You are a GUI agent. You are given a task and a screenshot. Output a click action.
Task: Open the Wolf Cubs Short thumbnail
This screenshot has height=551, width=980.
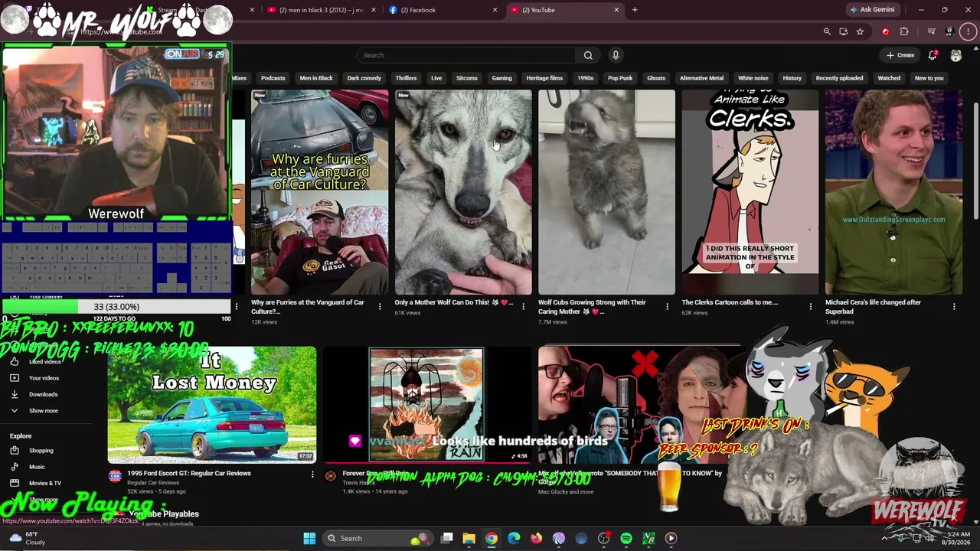(x=606, y=192)
